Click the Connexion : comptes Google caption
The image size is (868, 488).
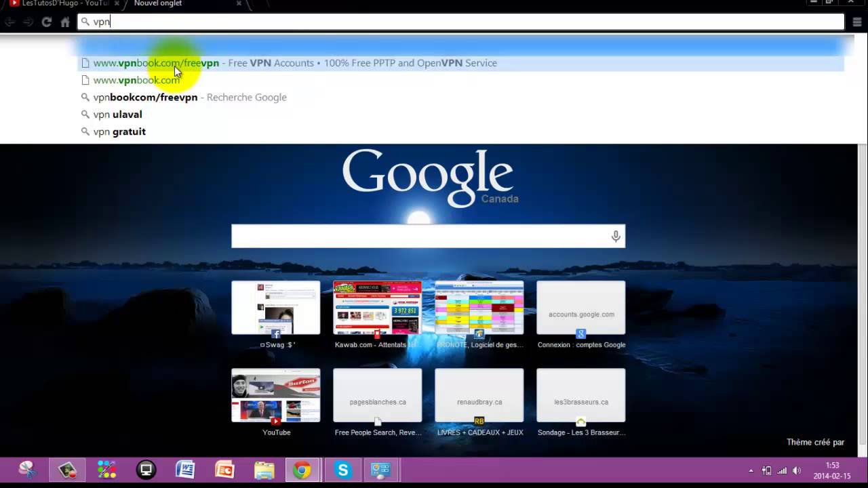[581, 344]
